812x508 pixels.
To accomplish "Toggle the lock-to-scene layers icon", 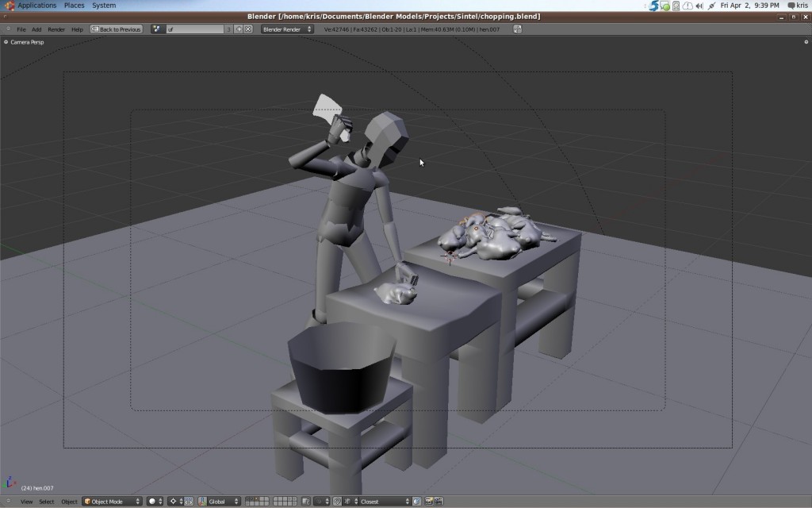I will 307,501.
